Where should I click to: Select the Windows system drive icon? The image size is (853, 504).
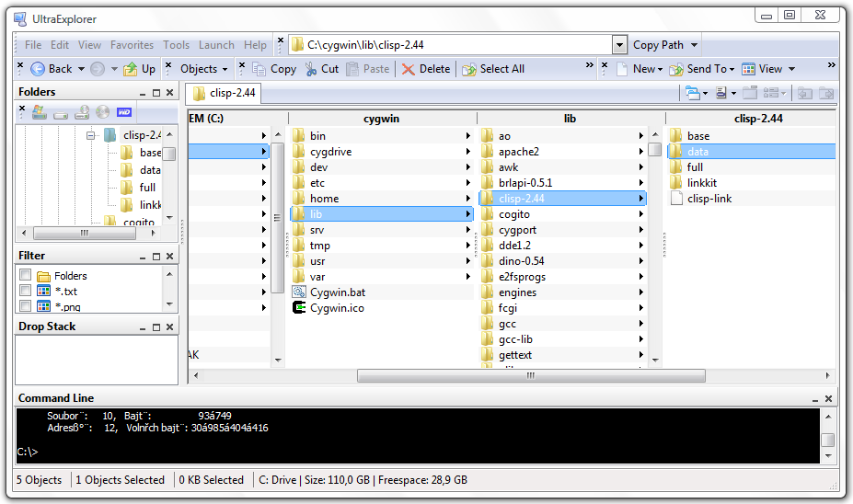[39, 112]
